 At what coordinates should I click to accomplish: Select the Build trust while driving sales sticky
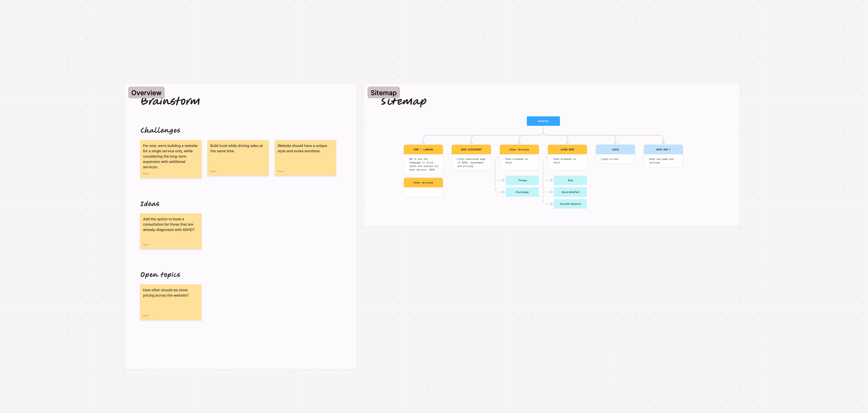click(x=238, y=158)
